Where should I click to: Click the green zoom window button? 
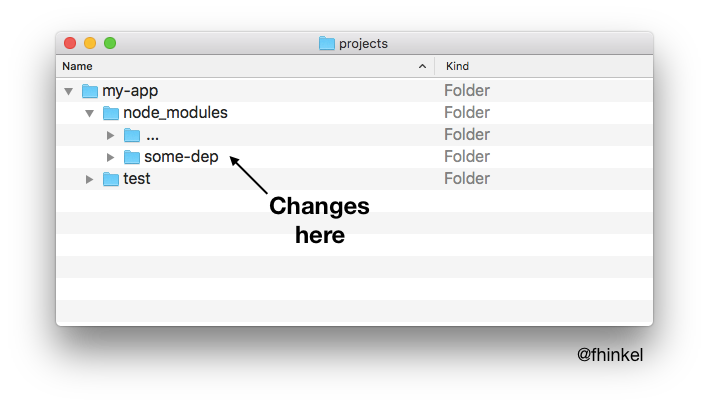coord(110,43)
